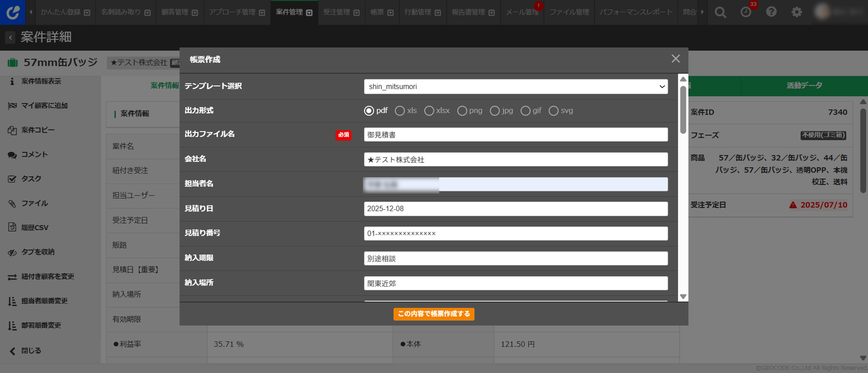Open the テンプレート選択 dropdown
This screenshot has width=868, height=373.
click(516, 86)
